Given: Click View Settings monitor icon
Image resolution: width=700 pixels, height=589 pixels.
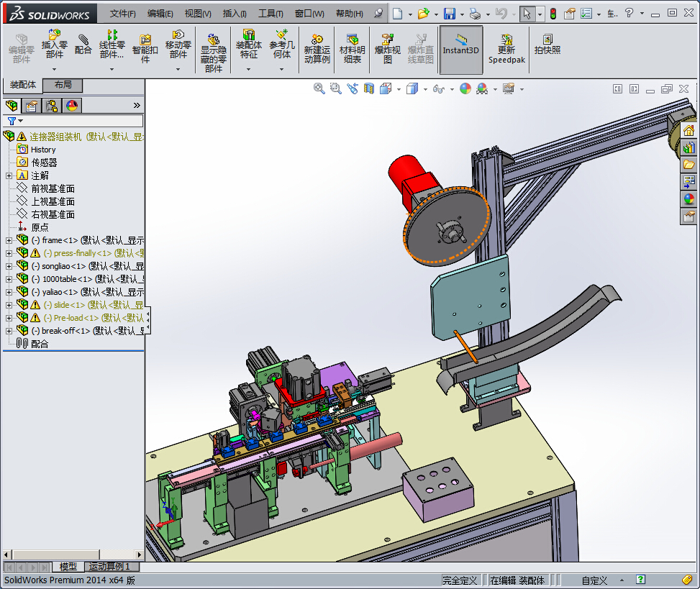Looking at the screenshot, I should click(x=509, y=88).
